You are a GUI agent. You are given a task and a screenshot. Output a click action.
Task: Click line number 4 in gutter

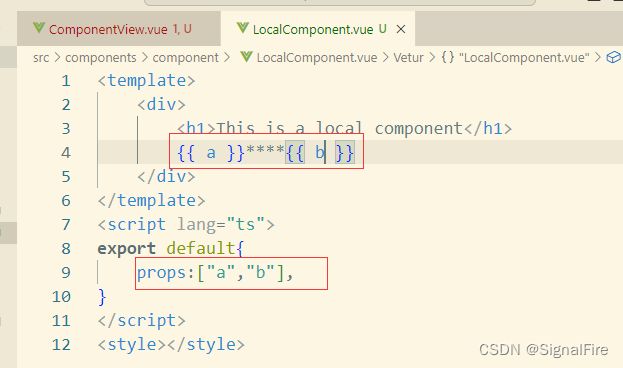pos(66,153)
